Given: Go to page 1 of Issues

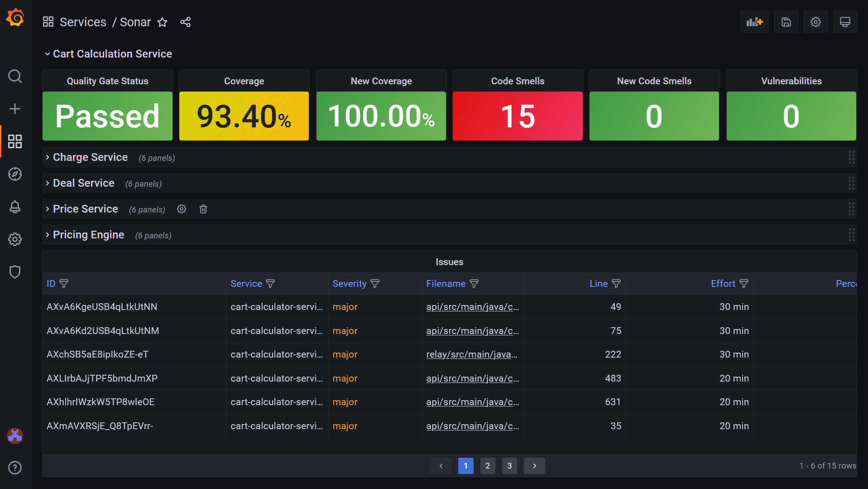Looking at the screenshot, I should click(465, 466).
